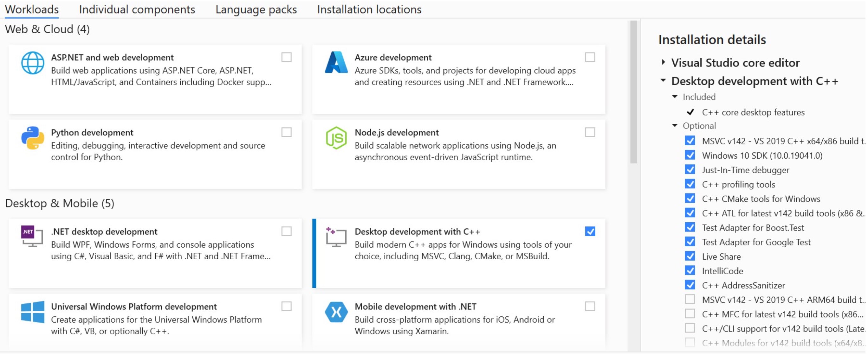
Task: Click the Azure development icon
Action: 336,62
